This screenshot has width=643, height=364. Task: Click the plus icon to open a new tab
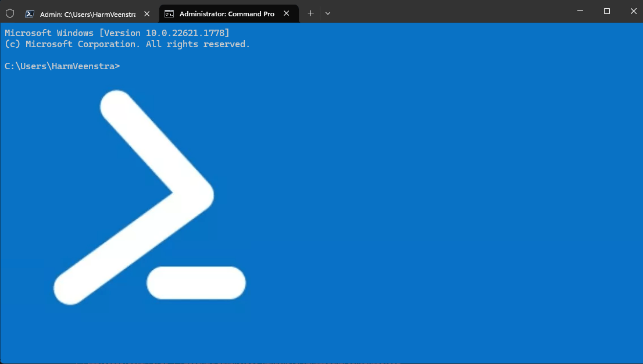point(310,13)
